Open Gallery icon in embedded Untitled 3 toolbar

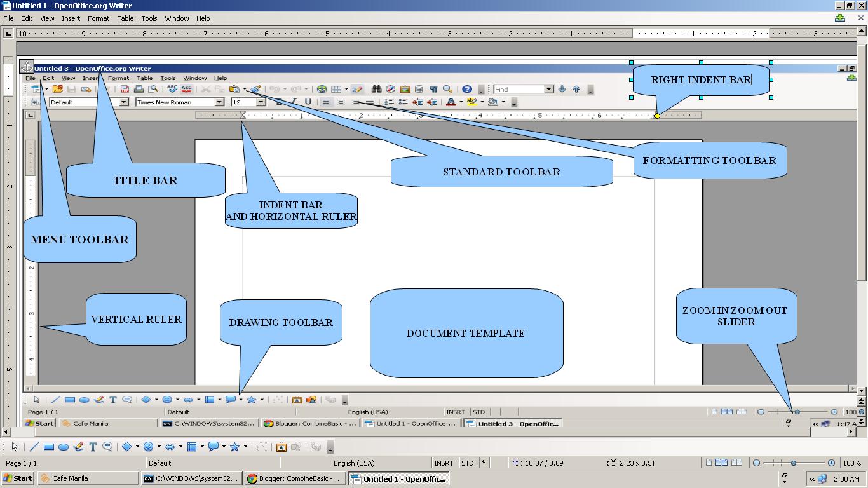pyautogui.click(x=405, y=90)
